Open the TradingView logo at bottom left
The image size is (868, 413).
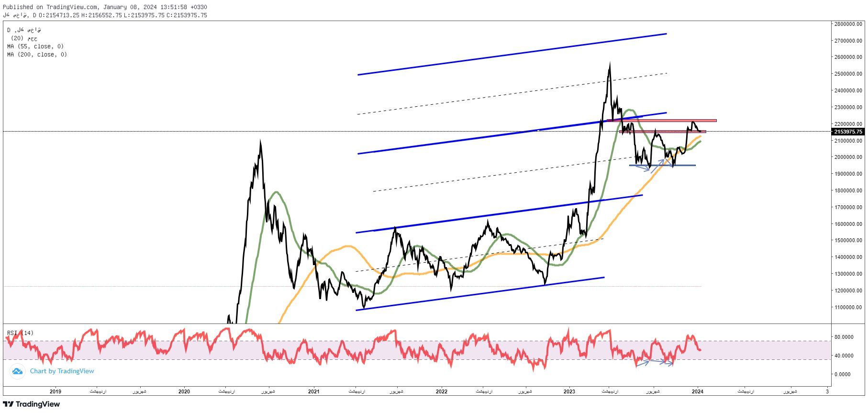32,404
